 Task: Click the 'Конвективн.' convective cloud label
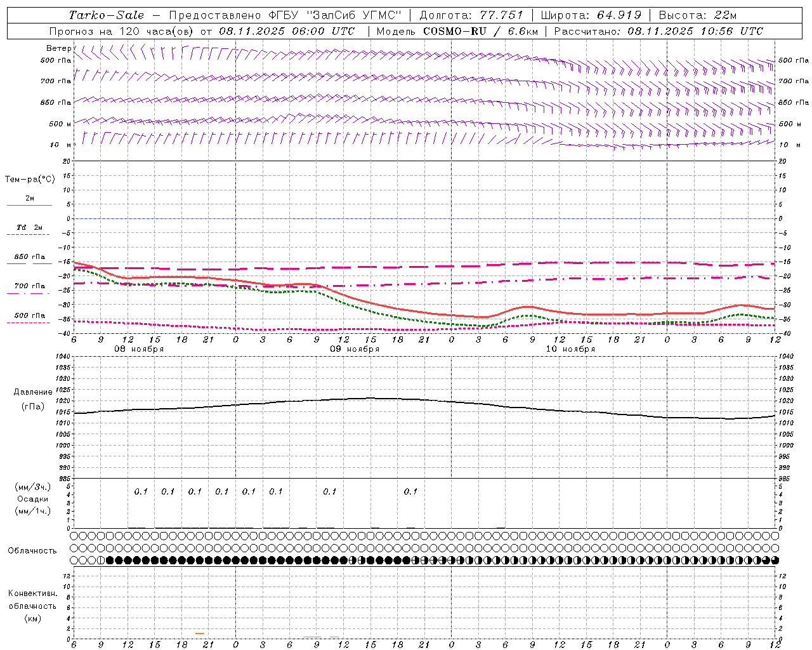click(32, 594)
